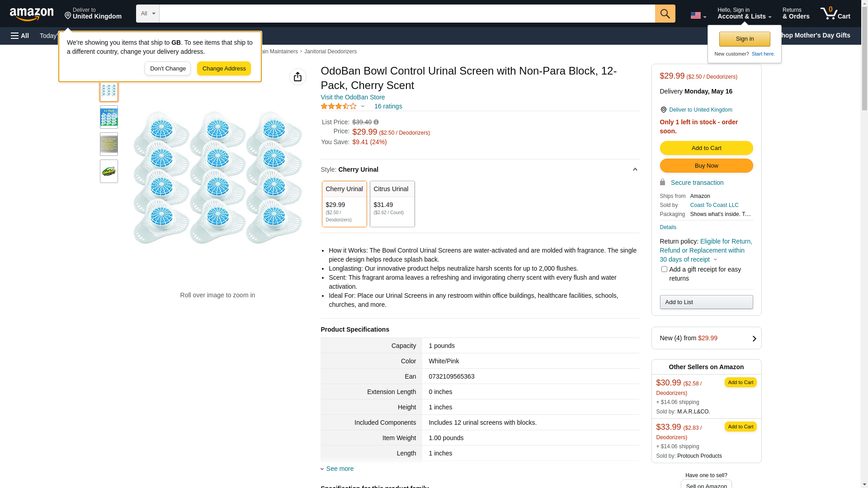The image size is (868, 488).
Task: Click into the search input field
Action: 407,14
